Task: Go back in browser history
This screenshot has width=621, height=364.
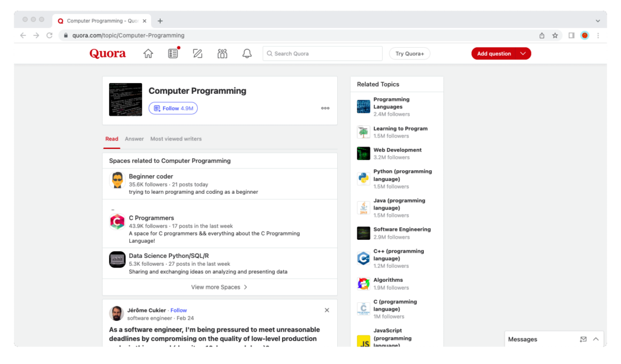Action: coord(23,35)
